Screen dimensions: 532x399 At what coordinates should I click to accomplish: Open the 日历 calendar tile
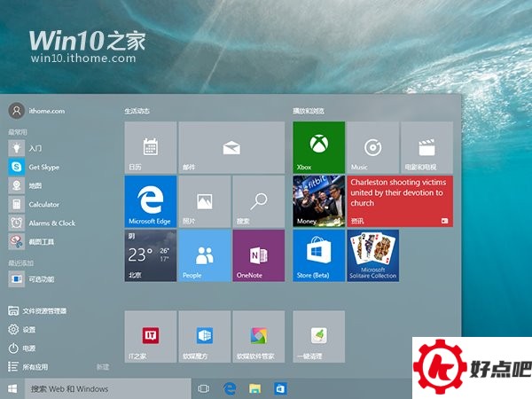click(151, 147)
